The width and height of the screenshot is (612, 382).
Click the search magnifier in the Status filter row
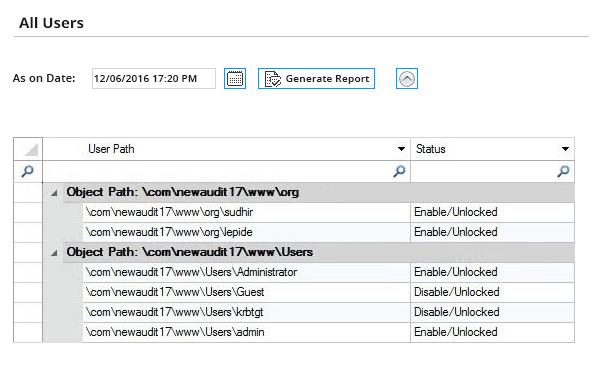[563, 171]
